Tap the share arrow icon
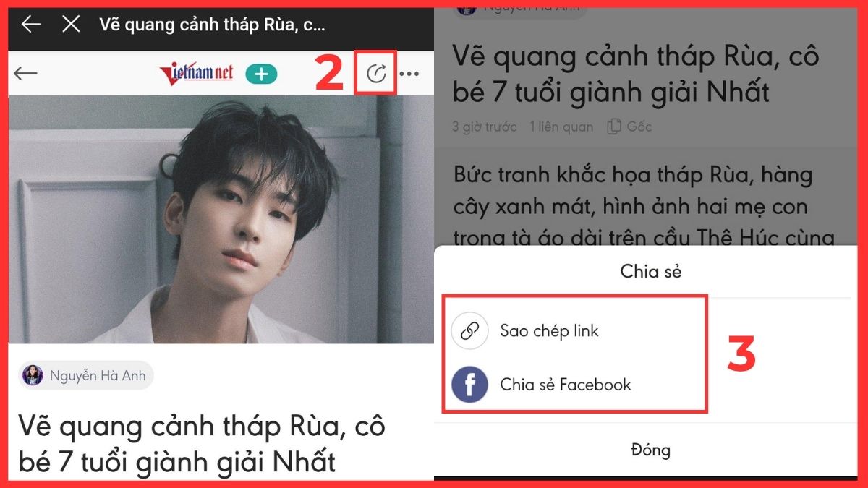 (x=376, y=73)
